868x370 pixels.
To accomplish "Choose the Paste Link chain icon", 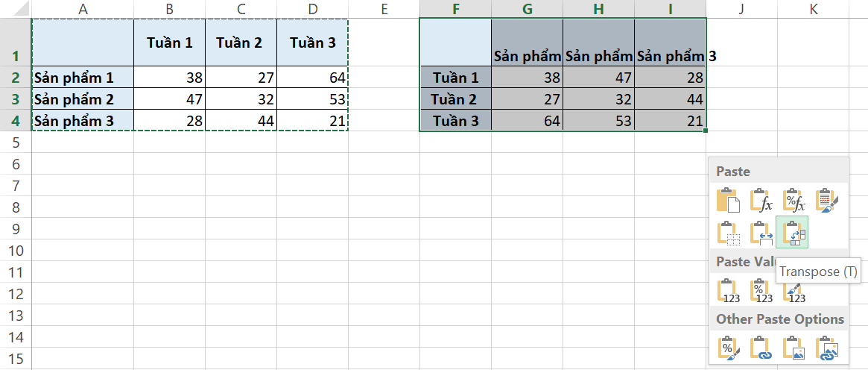I will [760, 348].
